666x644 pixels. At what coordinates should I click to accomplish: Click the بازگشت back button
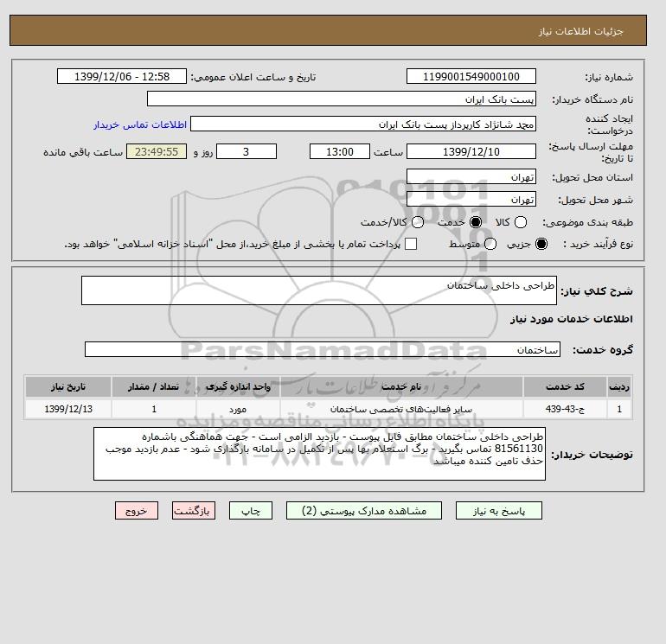(x=194, y=511)
